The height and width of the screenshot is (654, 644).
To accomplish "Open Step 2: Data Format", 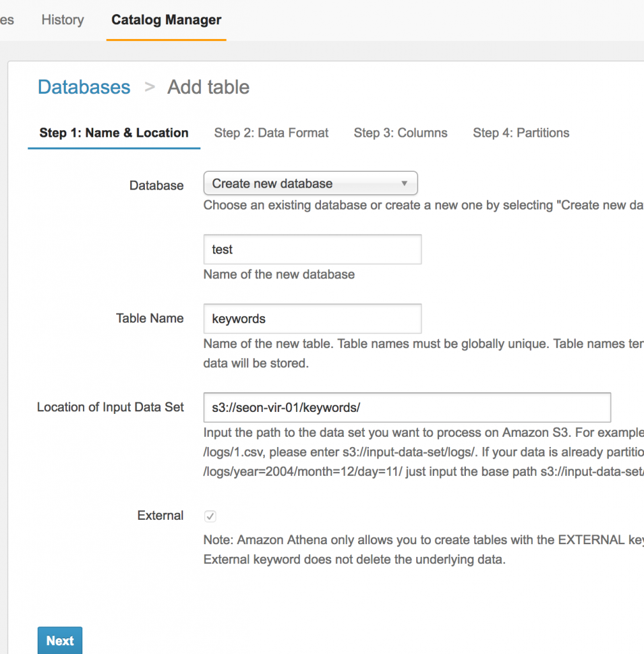I will (271, 133).
